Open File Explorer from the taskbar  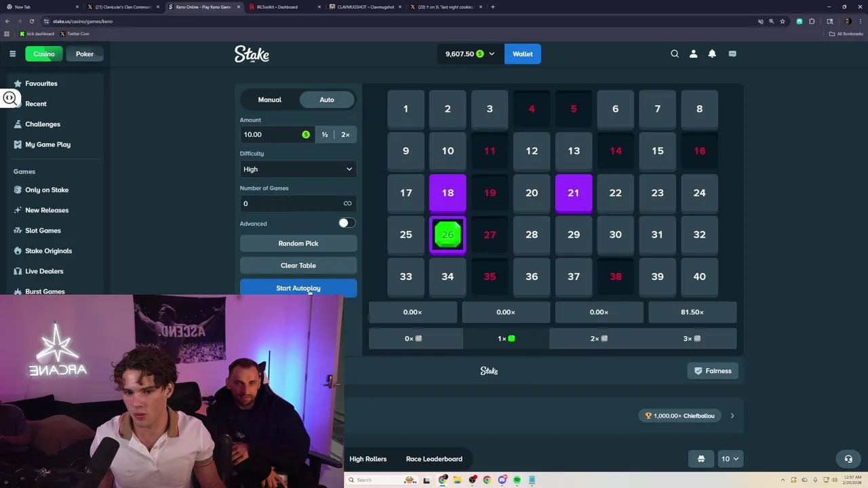458,480
